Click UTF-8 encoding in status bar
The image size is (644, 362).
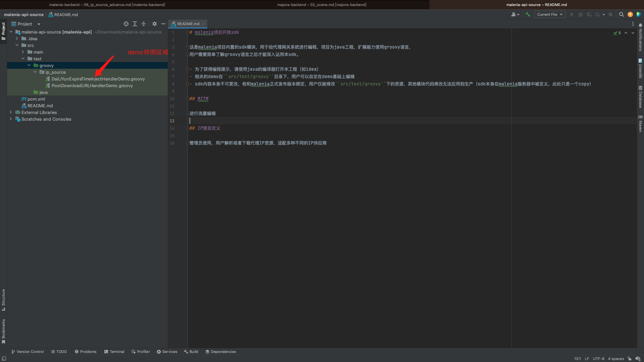598,359
